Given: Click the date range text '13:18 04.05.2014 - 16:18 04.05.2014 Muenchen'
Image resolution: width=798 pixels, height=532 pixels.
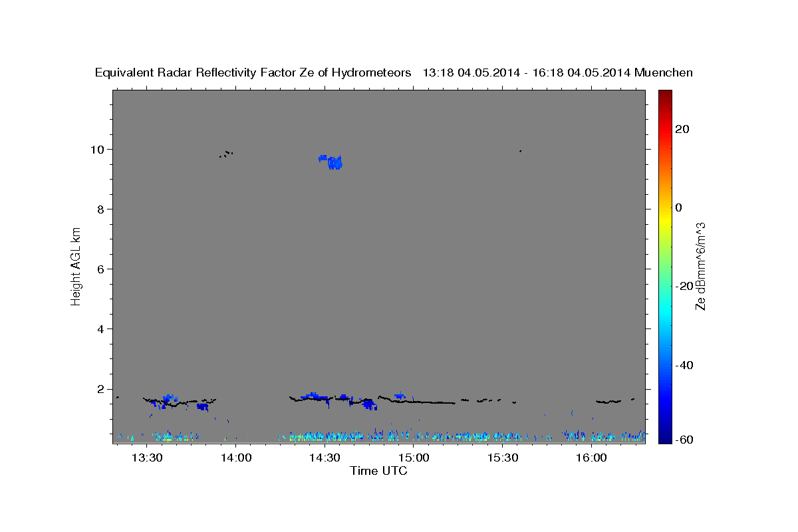Looking at the screenshot, I should click(558, 73).
